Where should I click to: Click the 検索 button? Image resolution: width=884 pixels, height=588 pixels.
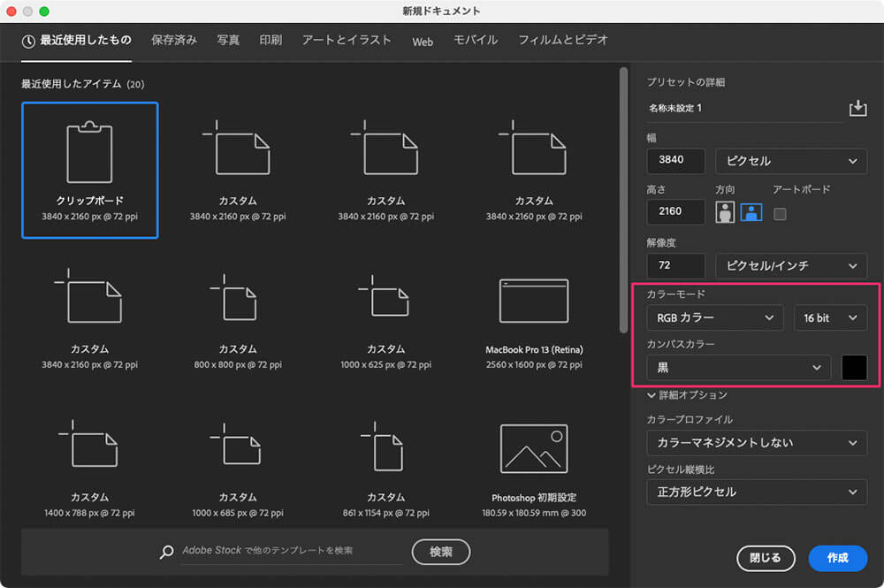441,552
